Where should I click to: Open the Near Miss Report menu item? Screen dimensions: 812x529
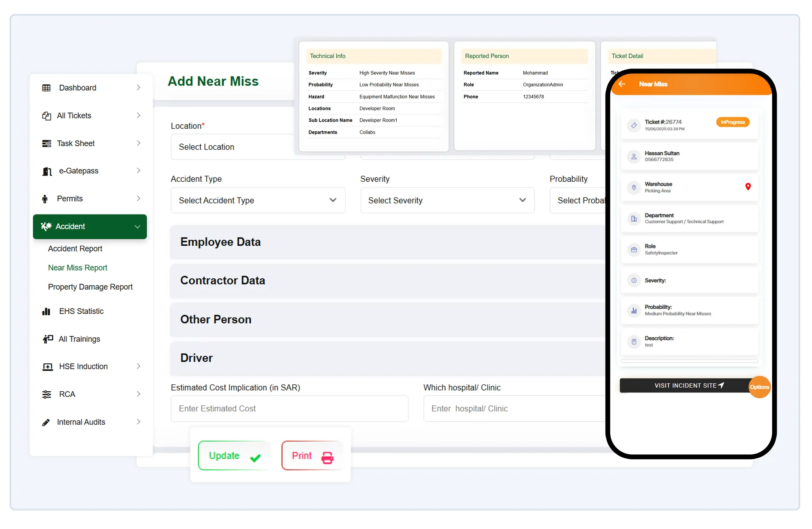pos(77,268)
